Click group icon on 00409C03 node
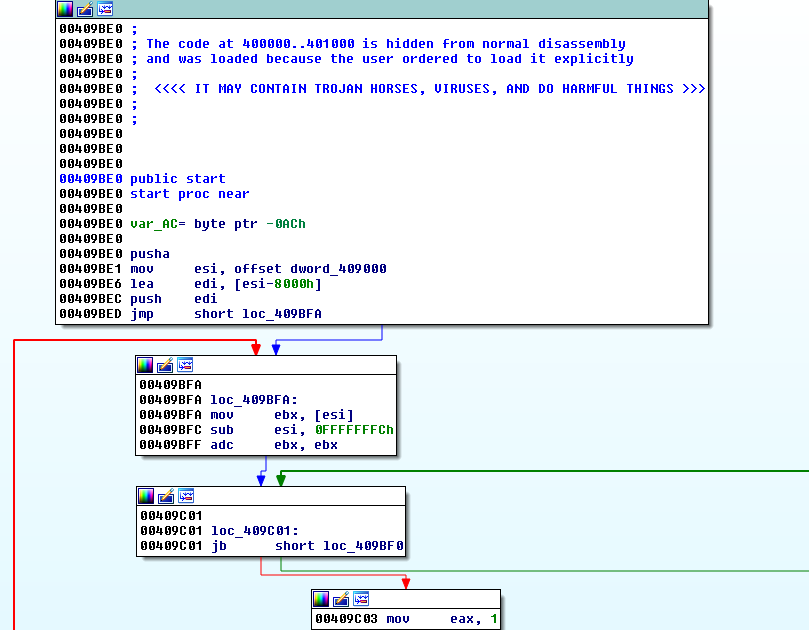 point(361,599)
